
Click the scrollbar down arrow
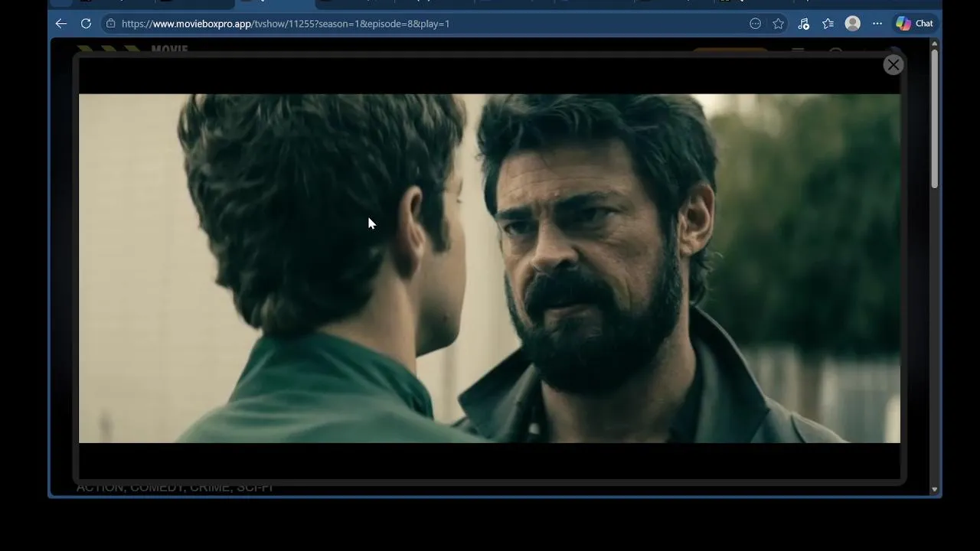934,490
